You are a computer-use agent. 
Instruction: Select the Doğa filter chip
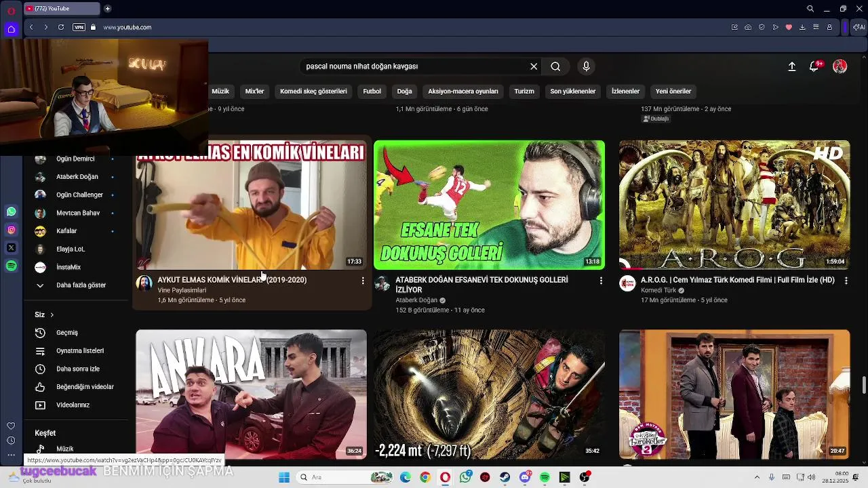click(x=405, y=91)
